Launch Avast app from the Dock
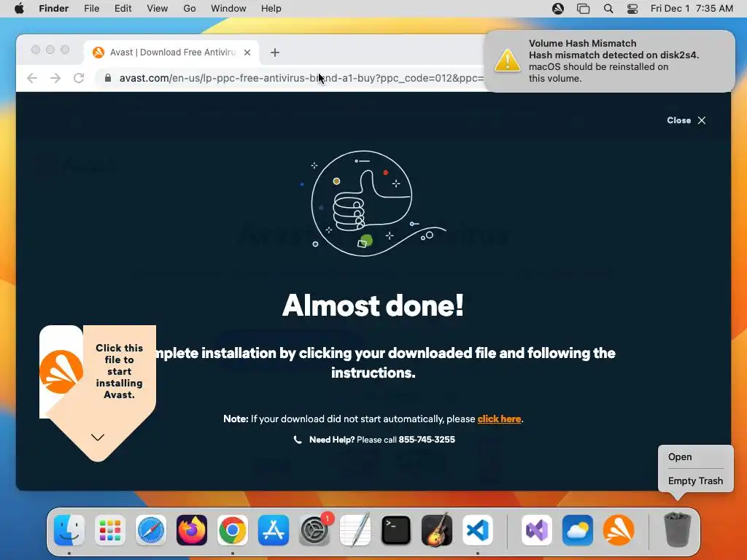 click(x=619, y=530)
